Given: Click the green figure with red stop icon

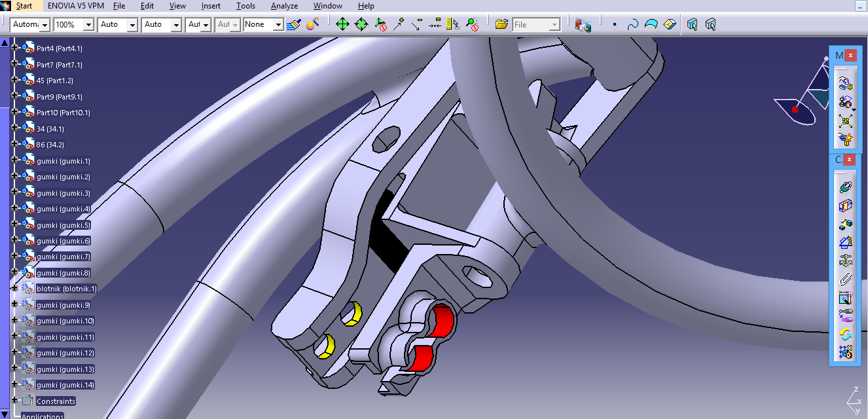Looking at the screenshot, I should tap(472, 24).
